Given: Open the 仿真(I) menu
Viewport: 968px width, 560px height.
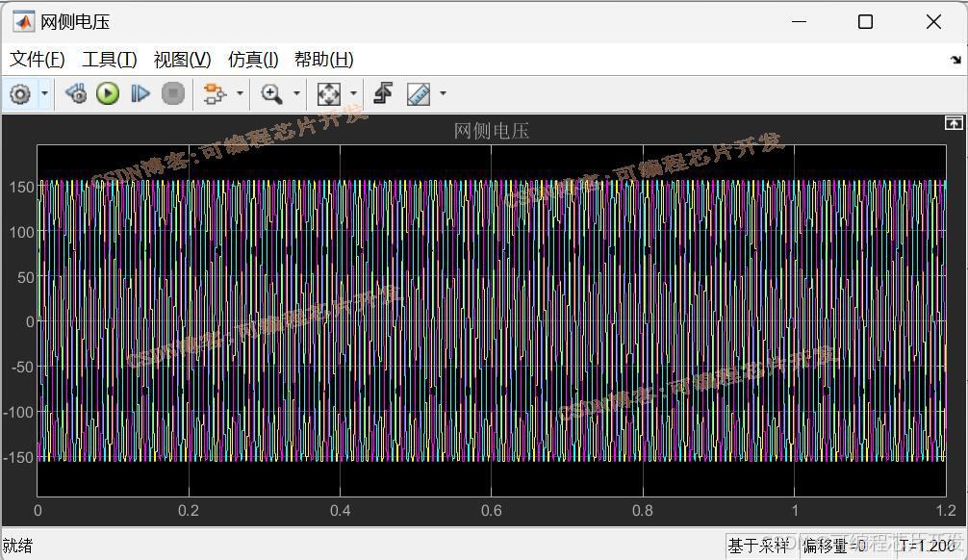Looking at the screenshot, I should pyautogui.click(x=253, y=60).
